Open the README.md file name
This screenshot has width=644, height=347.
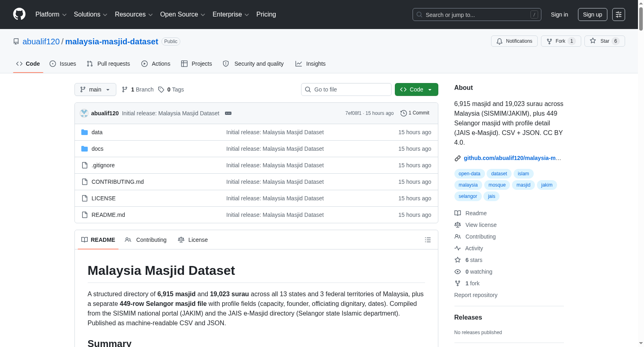108,215
